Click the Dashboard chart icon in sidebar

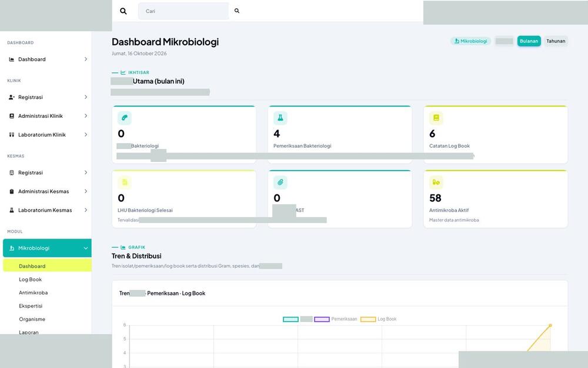point(12,59)
